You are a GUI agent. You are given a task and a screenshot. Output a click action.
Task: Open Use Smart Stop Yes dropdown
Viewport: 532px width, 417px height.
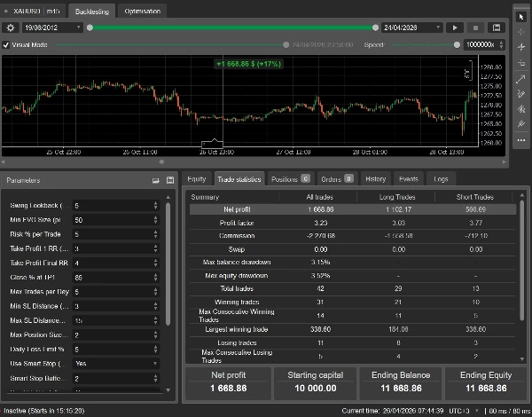point(115,364)
